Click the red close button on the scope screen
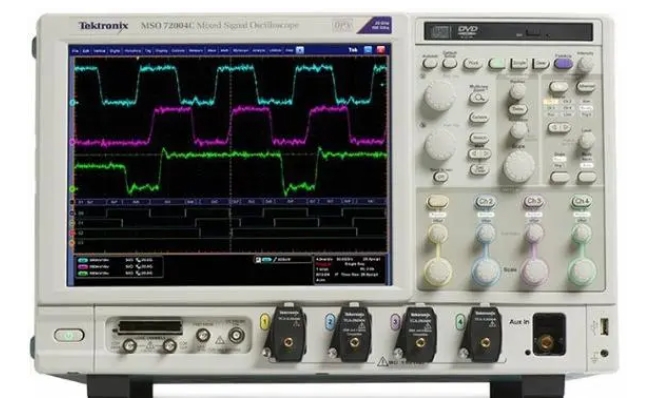The width and height of the screenshot is (653, 399). 381,50
